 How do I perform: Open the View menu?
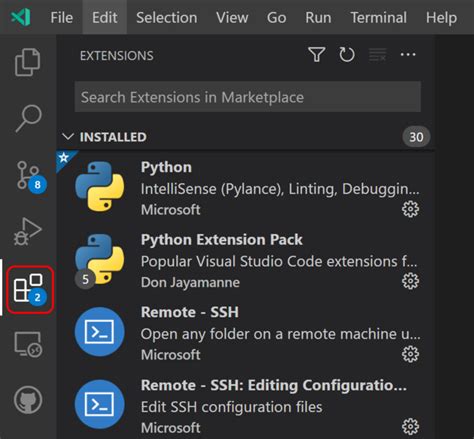click(232, 17)
